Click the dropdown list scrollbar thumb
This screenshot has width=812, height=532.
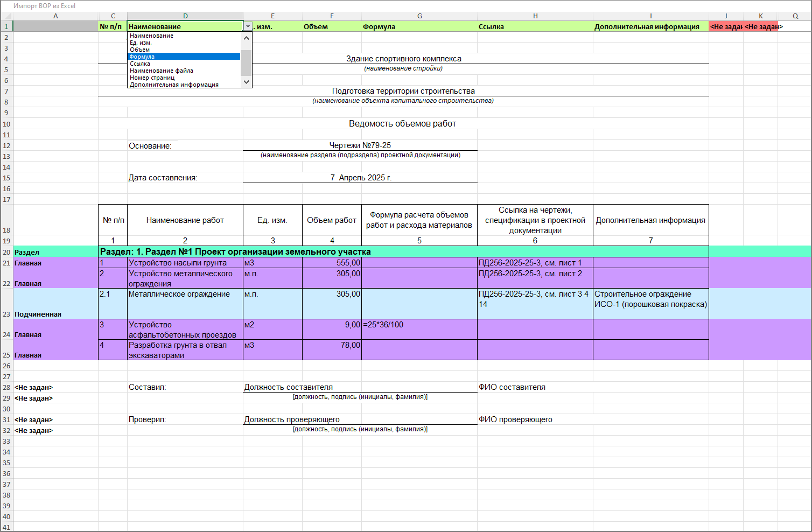tap(246, 62)
